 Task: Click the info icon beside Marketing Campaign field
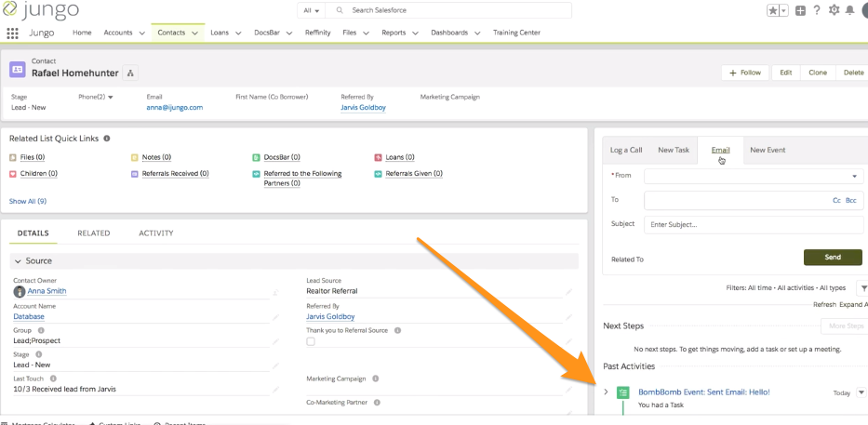pos(375,379)
